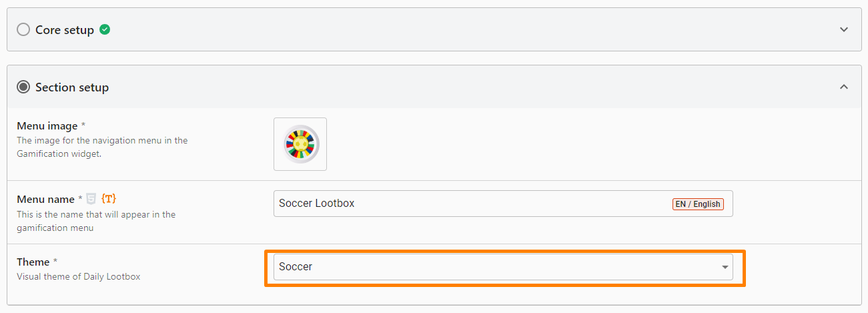Click the Menu image field label
This screenshot has height=313, width=868.
tap(47, 125)
